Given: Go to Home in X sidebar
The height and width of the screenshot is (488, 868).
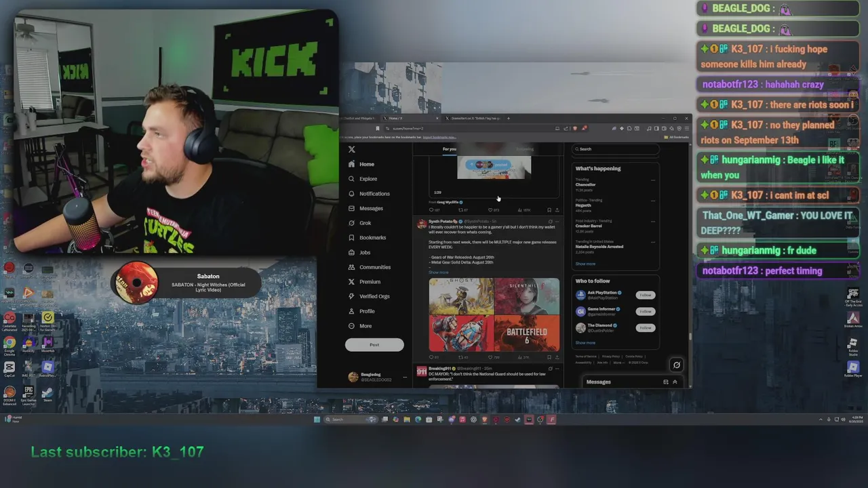Looking at the screenshot, I should tap(361, 164).
